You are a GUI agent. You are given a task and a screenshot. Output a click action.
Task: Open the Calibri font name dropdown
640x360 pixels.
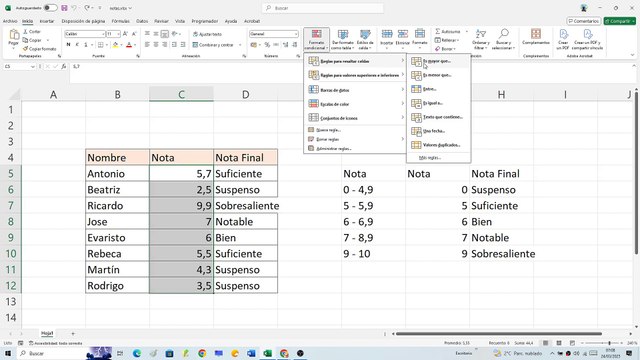tap(103, 34)
